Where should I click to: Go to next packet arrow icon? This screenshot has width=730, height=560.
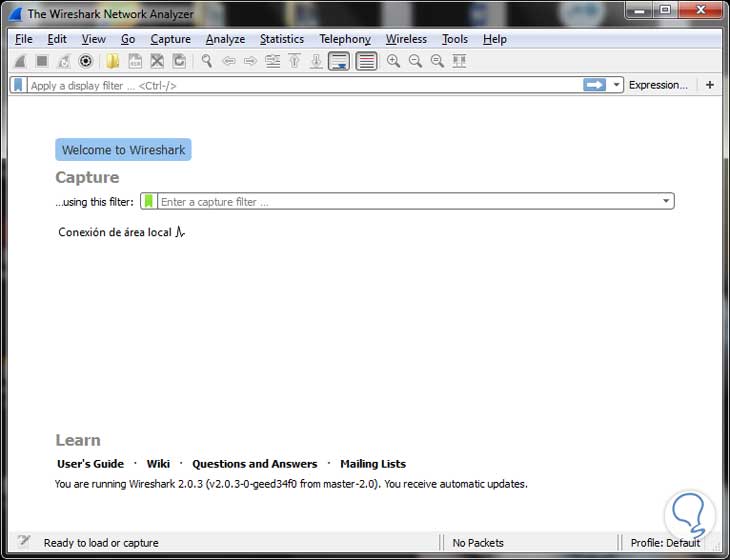(x=250, y=61)
